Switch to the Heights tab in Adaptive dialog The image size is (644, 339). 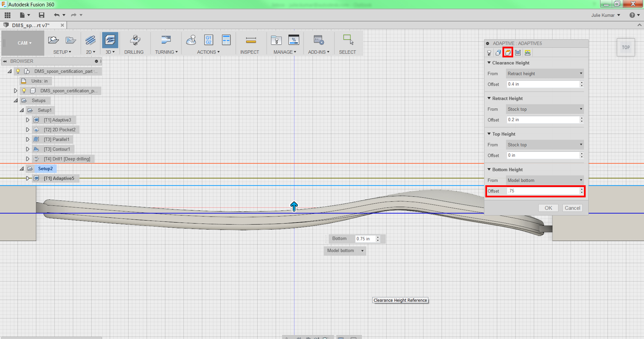pyautogui.click(x=508, y=53)
